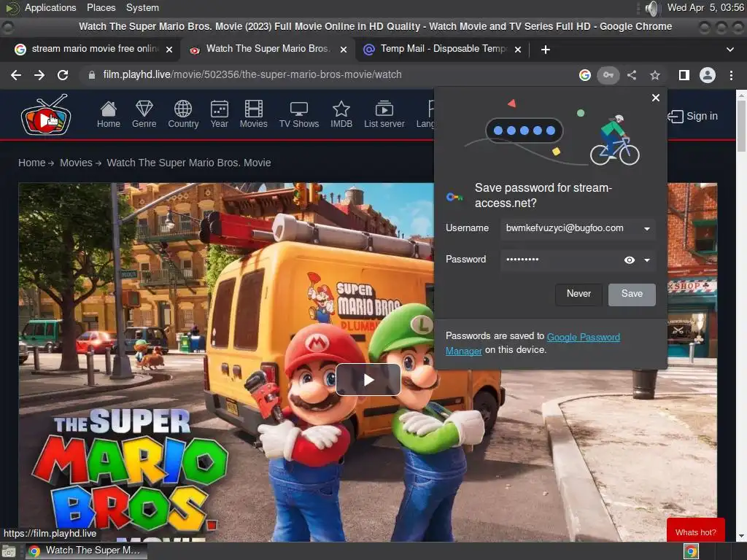Play the movie video
This screenshot has width=747, height=560.
coord(368,379)
